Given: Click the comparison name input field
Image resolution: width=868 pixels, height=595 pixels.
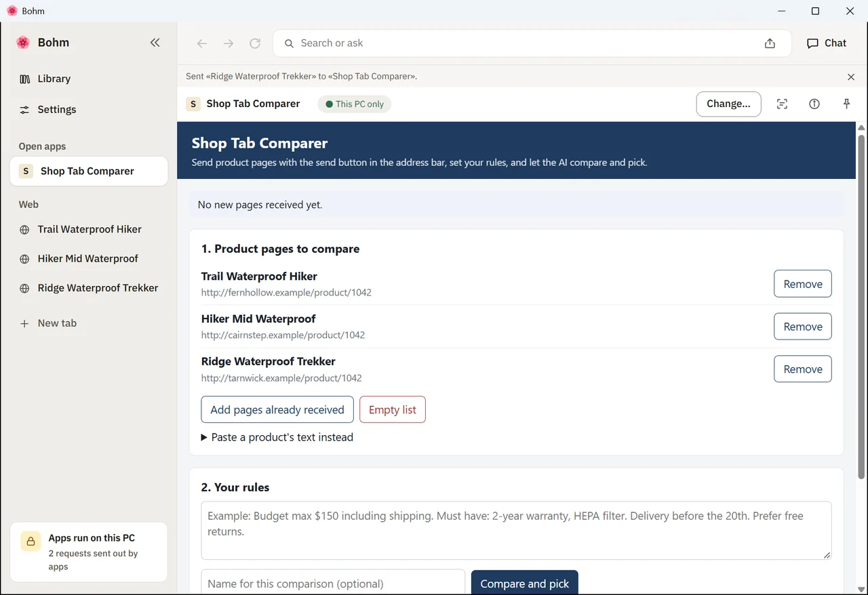Looking at the screenshot, I should 333,583.
